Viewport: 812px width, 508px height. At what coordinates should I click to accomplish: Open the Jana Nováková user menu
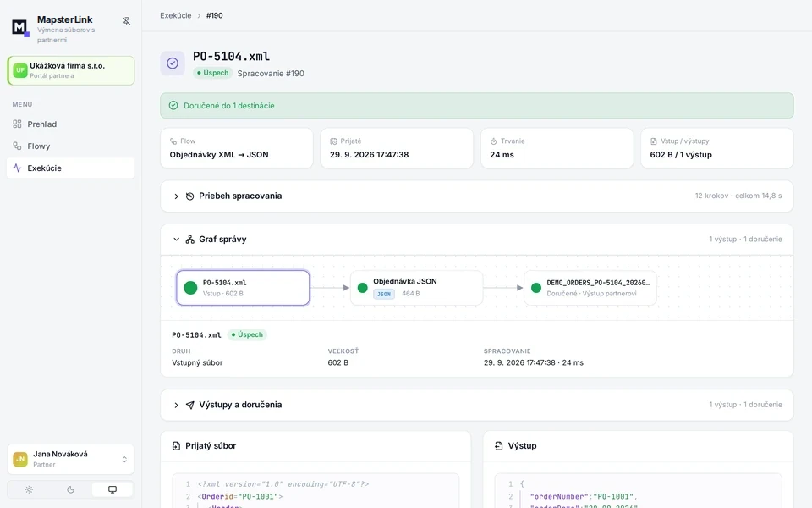pyautogui.click(x=70, y=459)
